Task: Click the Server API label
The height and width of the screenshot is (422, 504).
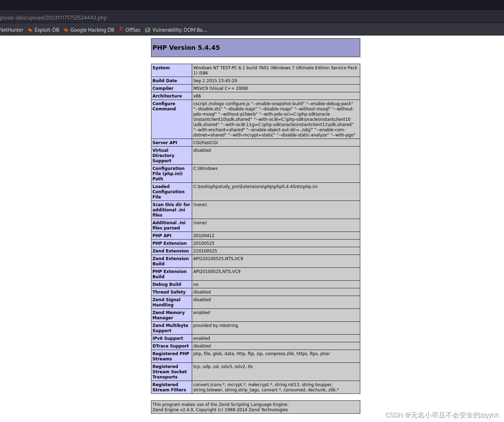Action: click(165, 143)
